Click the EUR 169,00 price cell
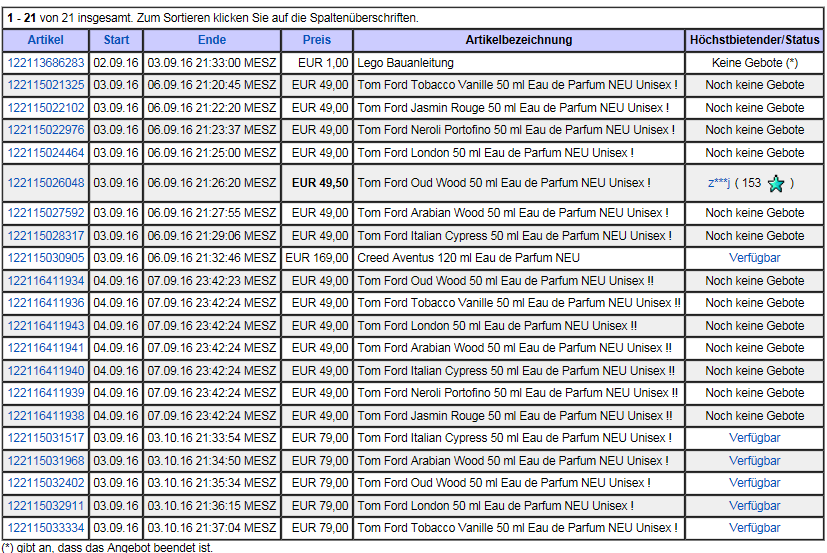 click(x=317, y=258)
